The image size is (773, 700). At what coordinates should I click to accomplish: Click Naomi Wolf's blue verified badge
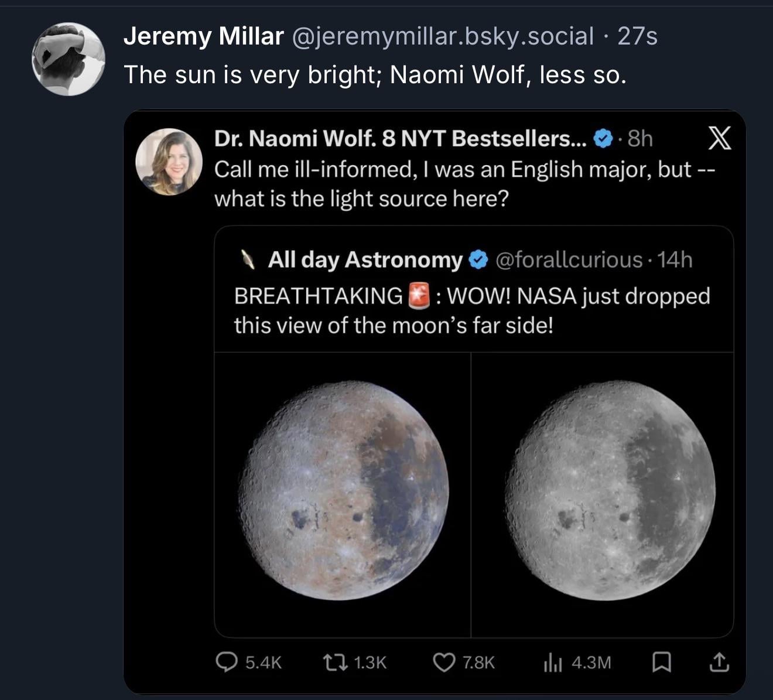pos(603,139)
